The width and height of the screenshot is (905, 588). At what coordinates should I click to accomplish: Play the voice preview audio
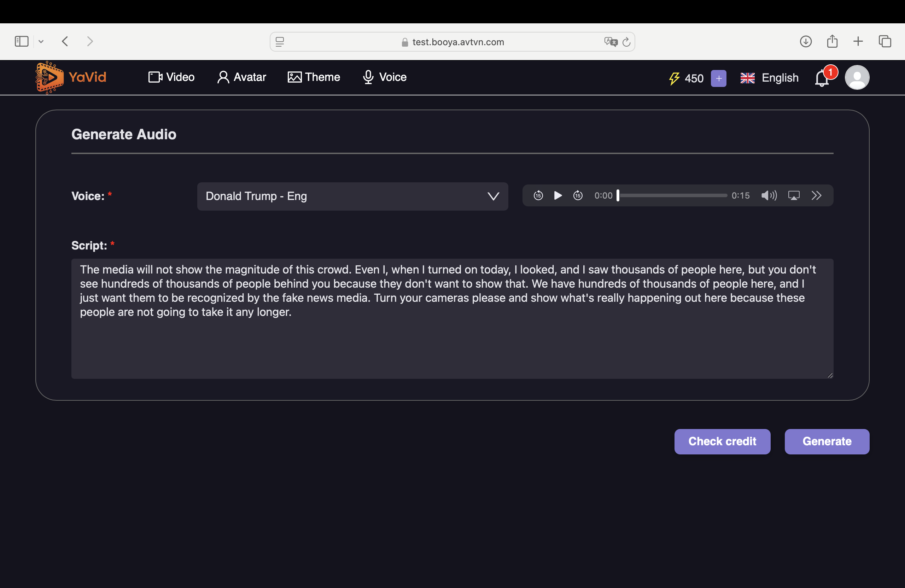click(x=558, y=195)
